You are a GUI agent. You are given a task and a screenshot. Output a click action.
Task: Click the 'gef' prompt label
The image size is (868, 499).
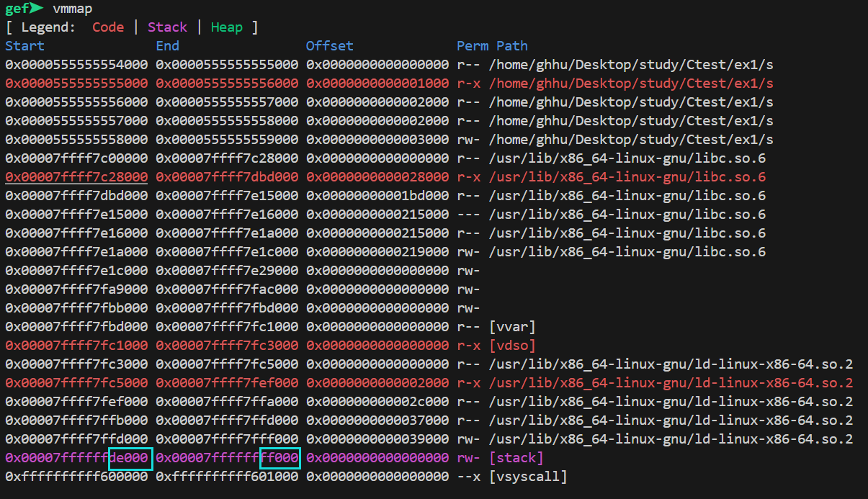point(16,9)
